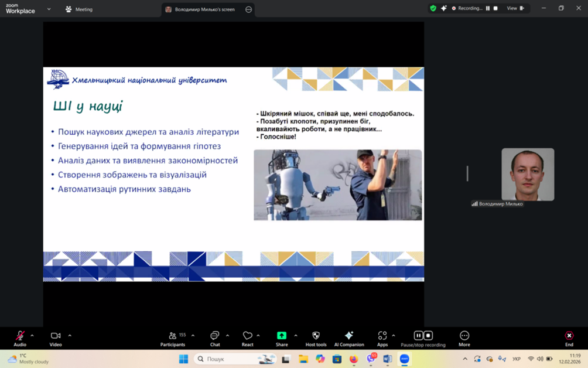588x368 pixels.
Task: Switch to the Meeting tab
Action: pos(79,9)
